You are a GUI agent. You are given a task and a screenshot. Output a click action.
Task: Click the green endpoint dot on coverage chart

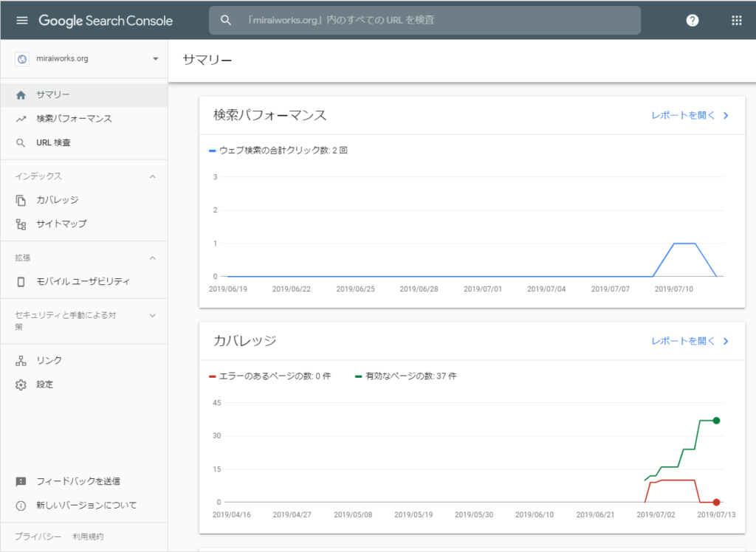click(716, 421)
